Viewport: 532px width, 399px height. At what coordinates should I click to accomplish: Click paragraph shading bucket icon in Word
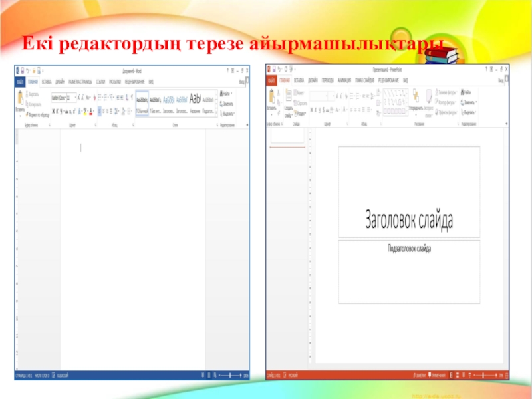click(x=123, y=111)
